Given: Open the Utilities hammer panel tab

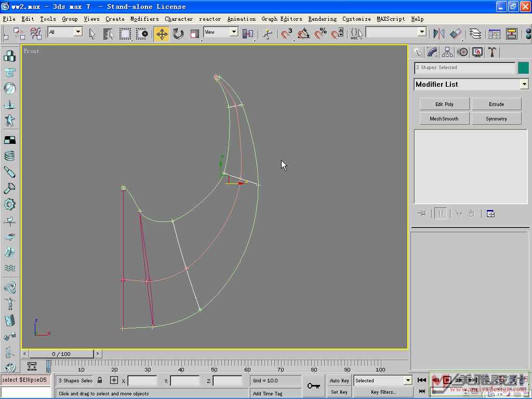Looking at the screenshot, I should (492, 52).
